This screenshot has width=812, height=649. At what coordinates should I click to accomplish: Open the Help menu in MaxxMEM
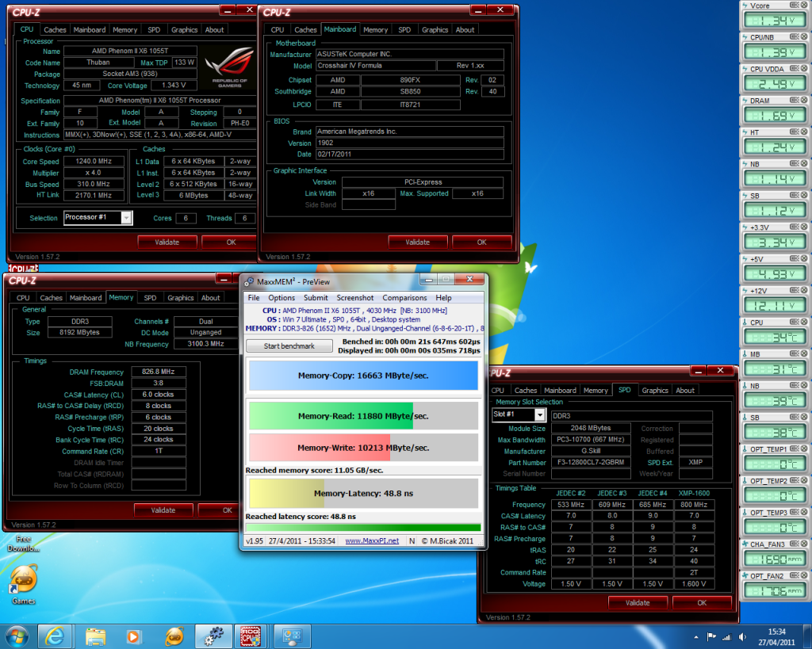(x=443, y=298)
